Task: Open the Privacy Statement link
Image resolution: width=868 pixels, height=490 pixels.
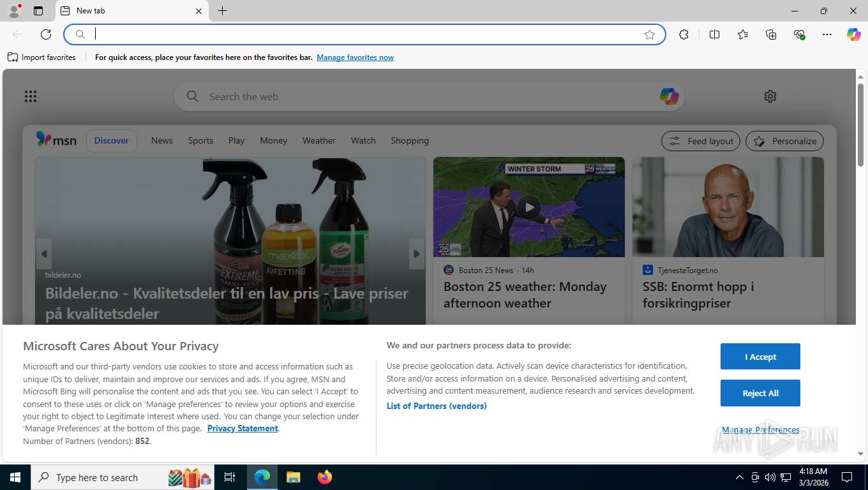Action: [243, 428]
